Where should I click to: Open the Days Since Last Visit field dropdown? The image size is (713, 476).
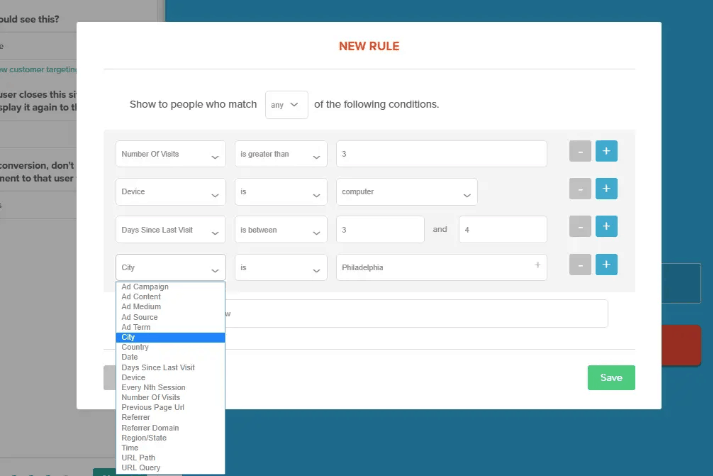coord(170,230)
